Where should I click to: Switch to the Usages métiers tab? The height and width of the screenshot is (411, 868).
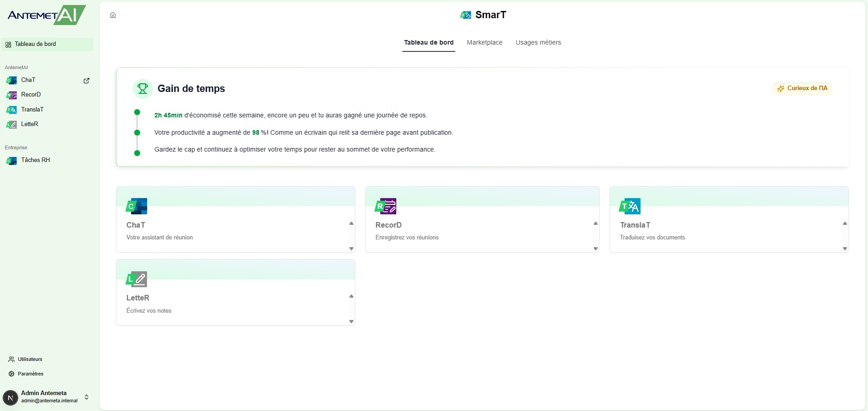(x=538, y=42)
